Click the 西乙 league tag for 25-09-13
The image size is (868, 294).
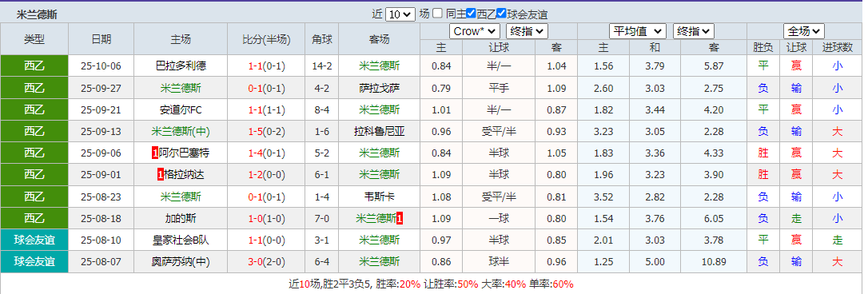tap(34, 131)
